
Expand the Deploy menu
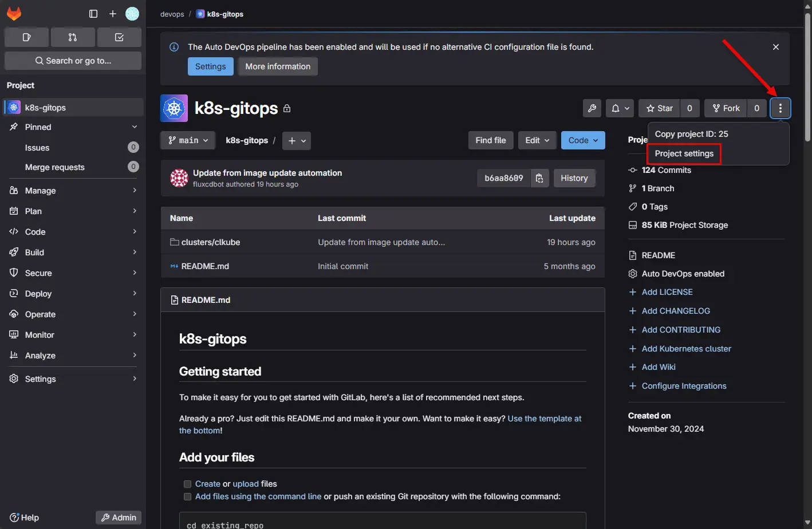pos(73,294)
